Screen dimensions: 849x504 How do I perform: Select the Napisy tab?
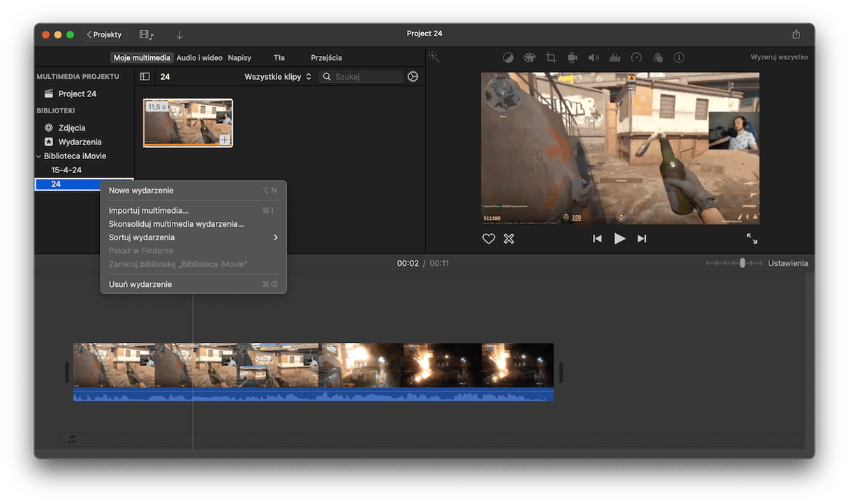239,58
